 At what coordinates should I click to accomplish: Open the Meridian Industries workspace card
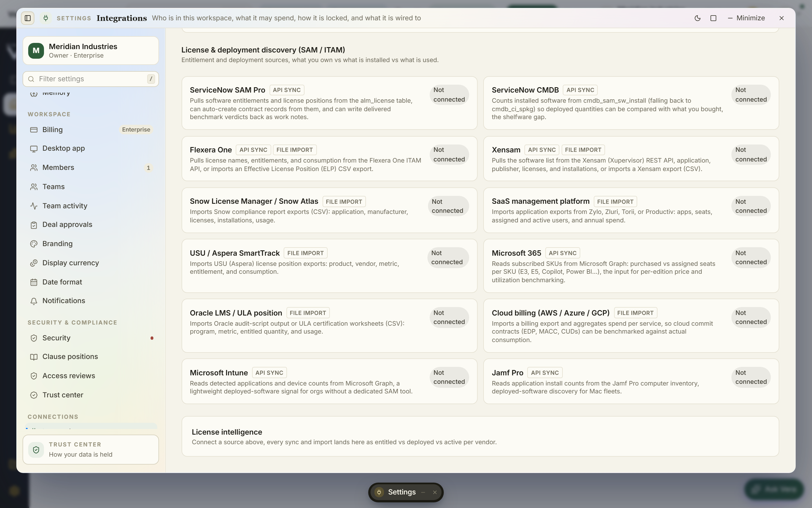91,51
